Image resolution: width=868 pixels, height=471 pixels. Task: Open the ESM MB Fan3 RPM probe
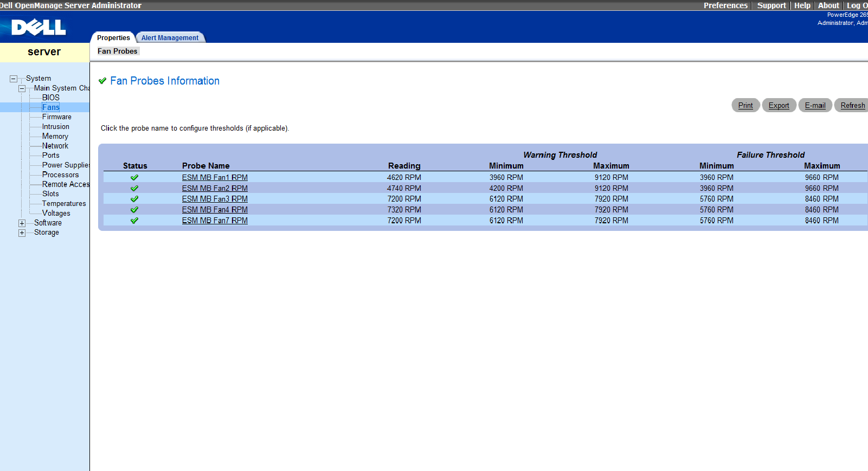point(215,199)
